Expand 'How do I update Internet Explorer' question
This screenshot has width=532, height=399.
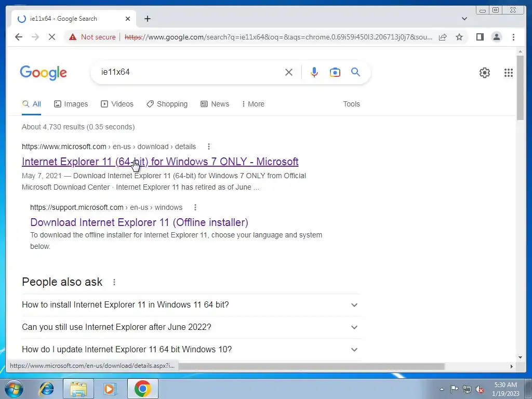click(x=191, y=350)
